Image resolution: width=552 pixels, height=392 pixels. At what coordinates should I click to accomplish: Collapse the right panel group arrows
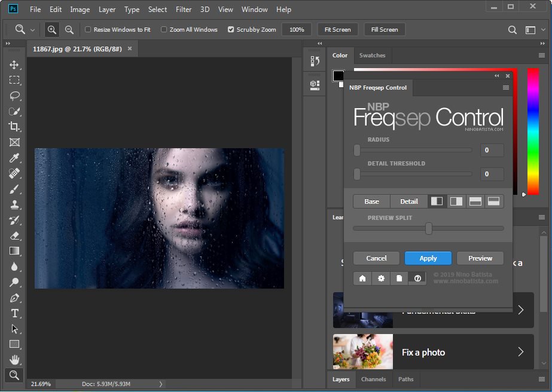point(542,43)
